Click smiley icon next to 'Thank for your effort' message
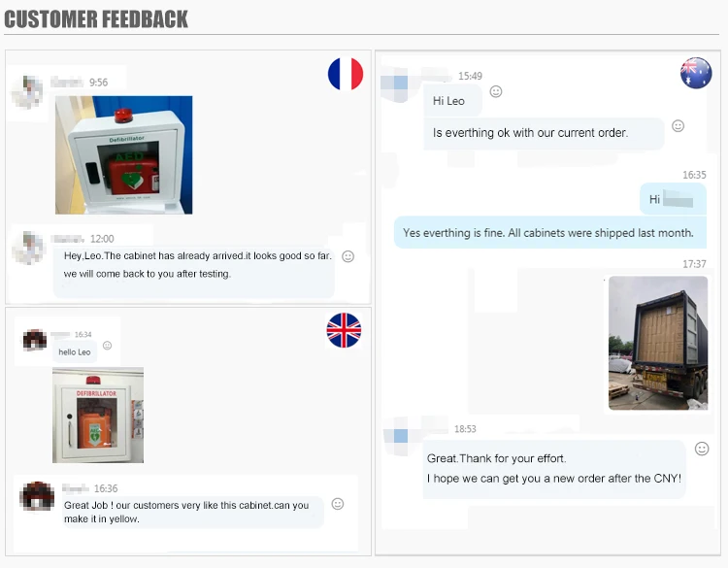The image size is (728, 568). coord(702,449)
